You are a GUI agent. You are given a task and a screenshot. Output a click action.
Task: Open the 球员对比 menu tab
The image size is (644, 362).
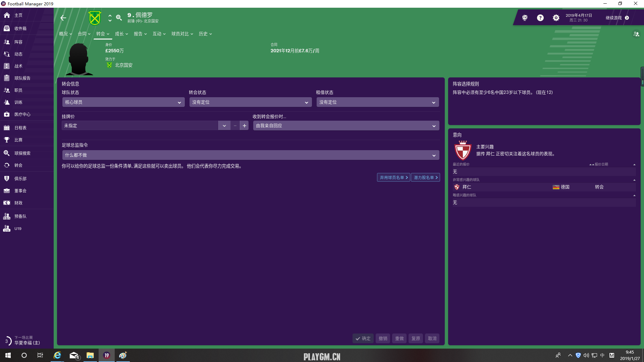pyautogui.click(x=182, y=34)
